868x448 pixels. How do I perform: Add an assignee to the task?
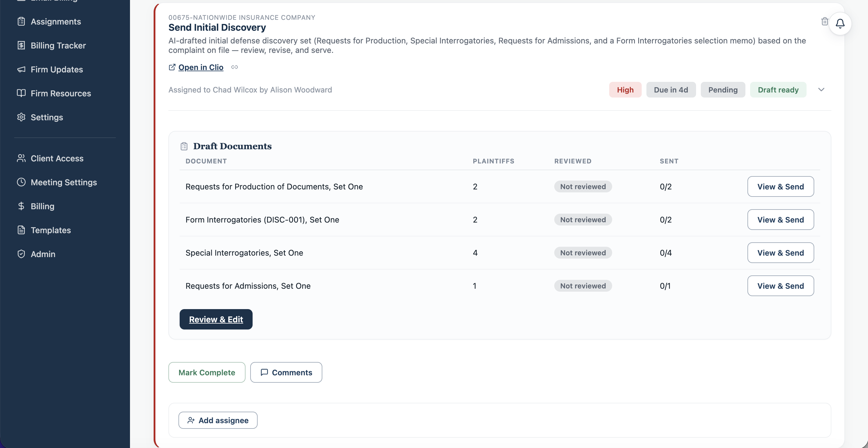[x=218, y=420]
